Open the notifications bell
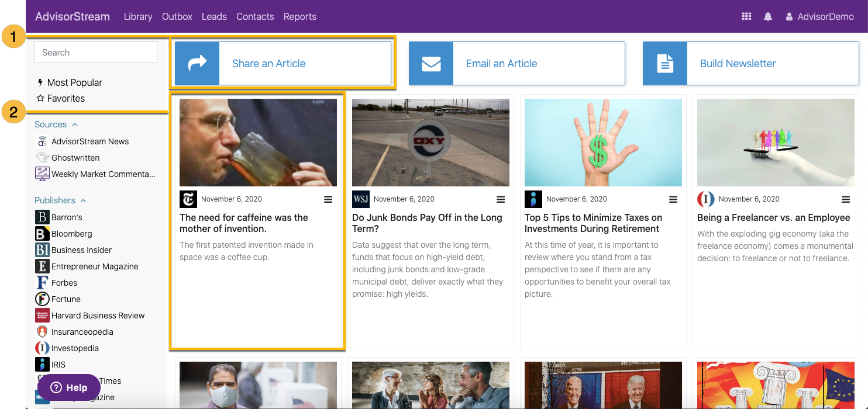868x409 pixels. point(768,16)
